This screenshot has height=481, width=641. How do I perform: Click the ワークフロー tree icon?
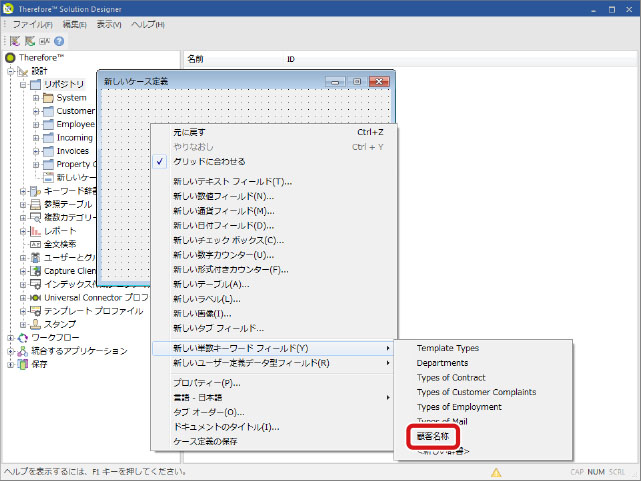tap(23, 337)
